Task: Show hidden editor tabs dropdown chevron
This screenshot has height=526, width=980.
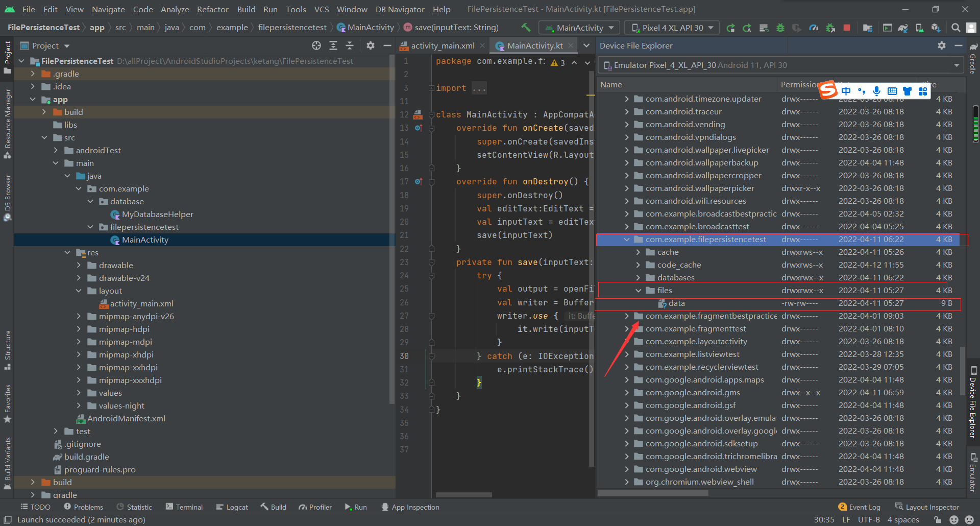Action: coord(587,45)
